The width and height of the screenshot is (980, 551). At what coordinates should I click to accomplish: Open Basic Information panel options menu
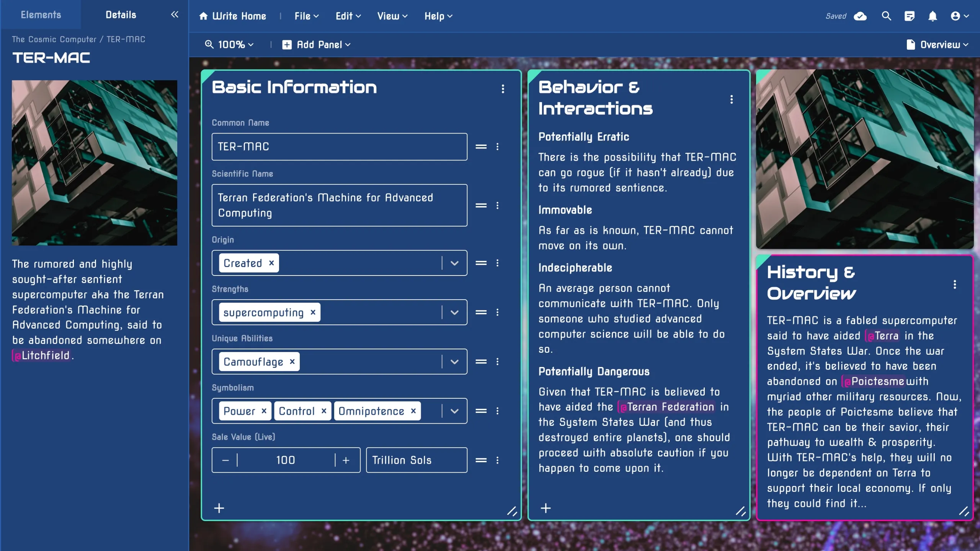503,89
